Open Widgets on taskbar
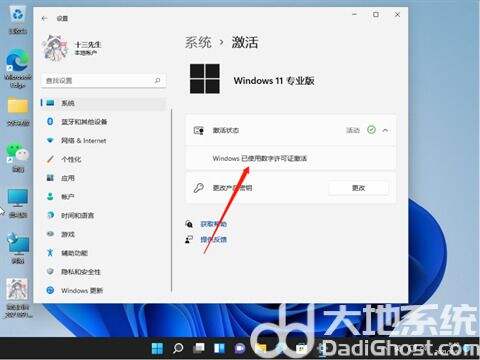This screenshot has height=360, width=480. pos(219,349)
